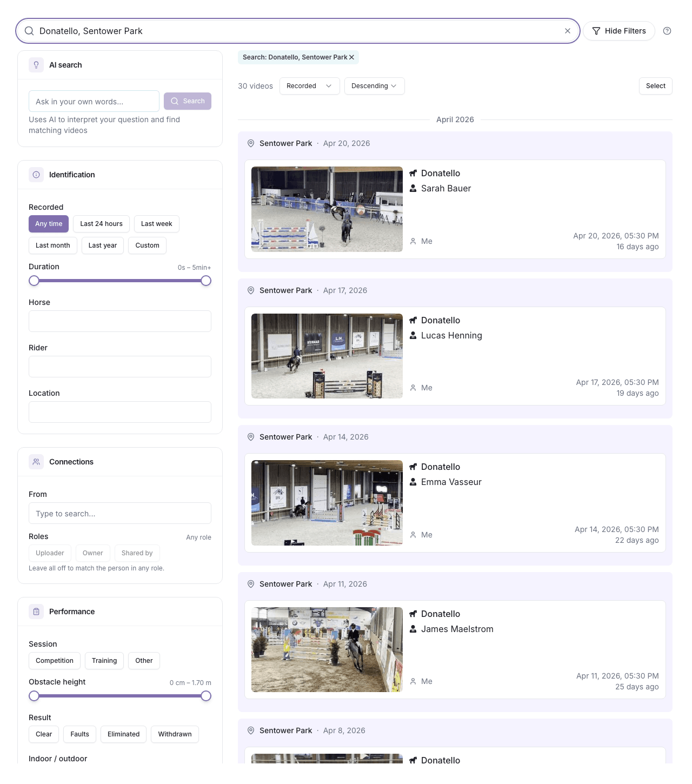This screenshot has height=784, width=692.
Task: Toggle the Owner role chip
Action: point(93,553)
